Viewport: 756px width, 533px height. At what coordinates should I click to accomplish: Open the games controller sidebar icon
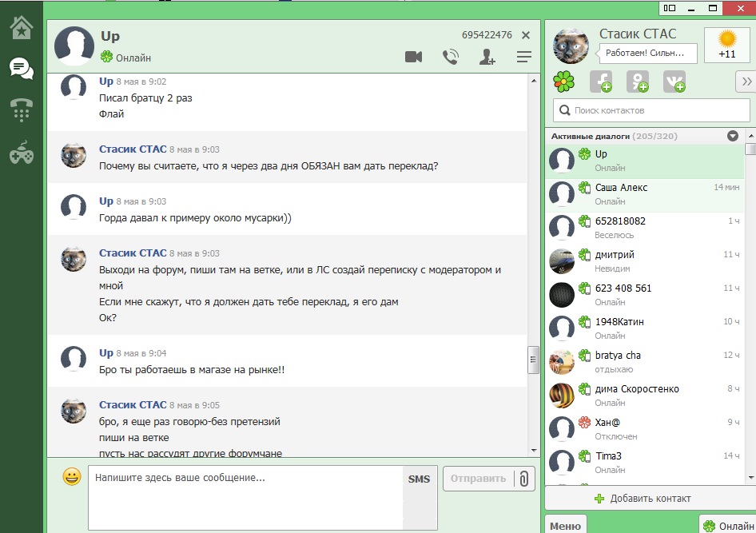click(22, 153)
